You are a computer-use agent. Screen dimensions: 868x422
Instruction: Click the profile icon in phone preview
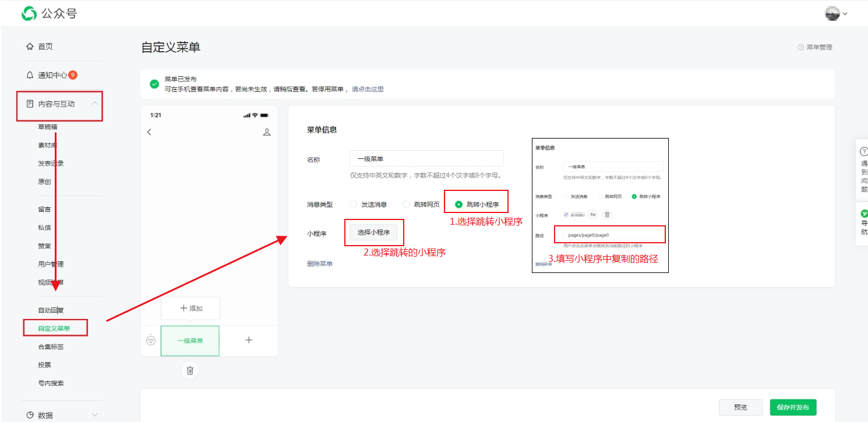tap(267, 132)
